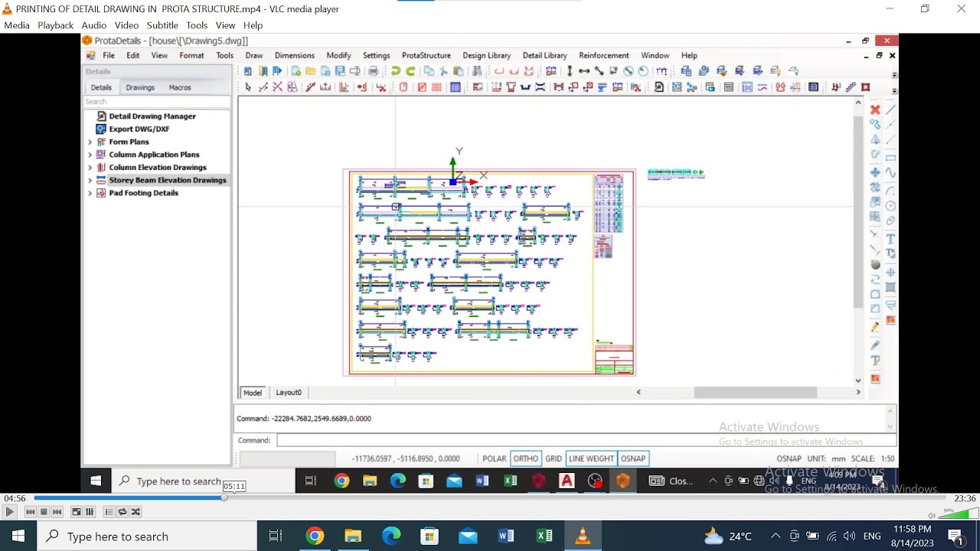Image resolution: width=980 pixels, height=551 pixels.
Task: Open the Reinforcement menu
Action: 604,56
